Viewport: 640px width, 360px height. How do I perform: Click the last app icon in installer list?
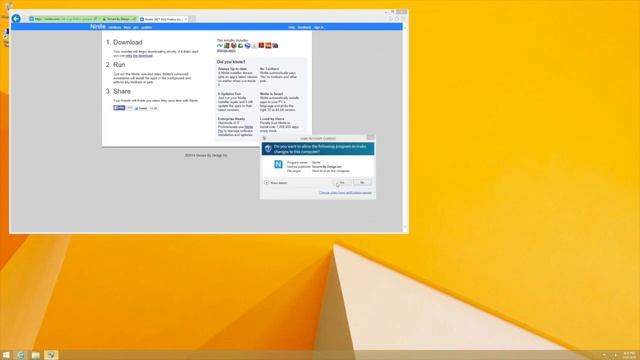pos(275,45)
